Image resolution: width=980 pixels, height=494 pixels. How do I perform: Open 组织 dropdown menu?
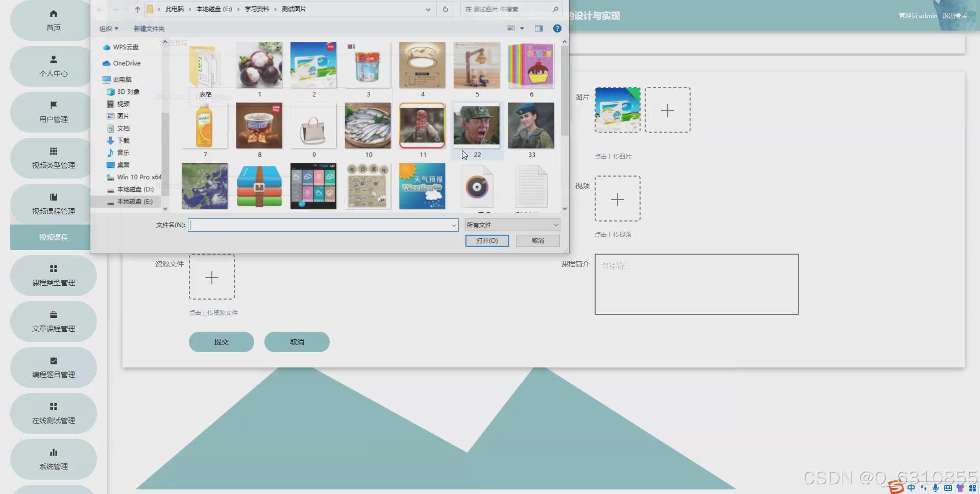coord(109,29)
